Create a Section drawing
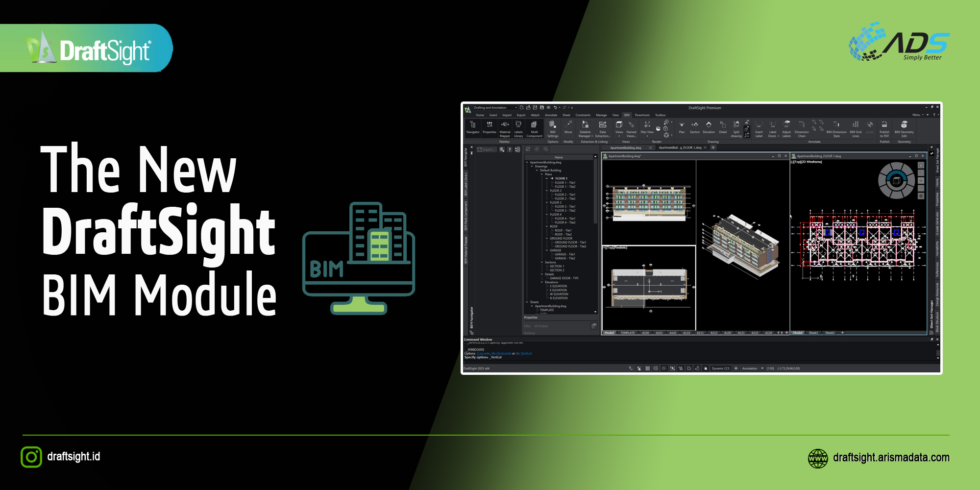Screen dimensions: 980x490 [x=695, y=127]
